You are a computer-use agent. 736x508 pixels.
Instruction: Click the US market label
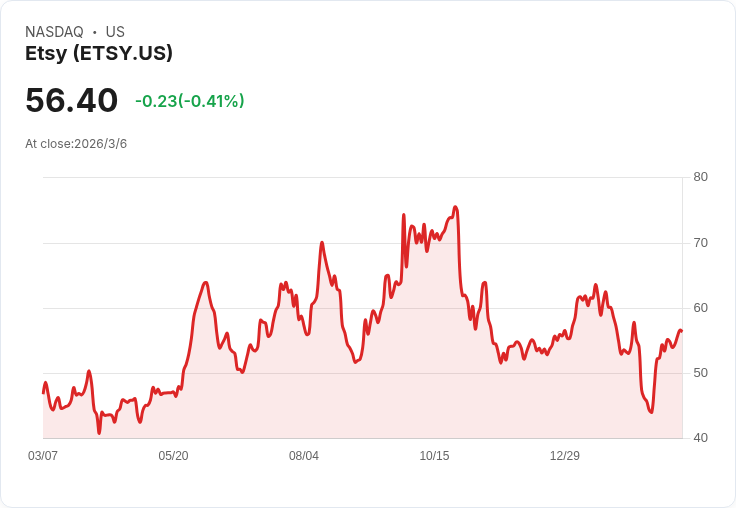(115, 32)
